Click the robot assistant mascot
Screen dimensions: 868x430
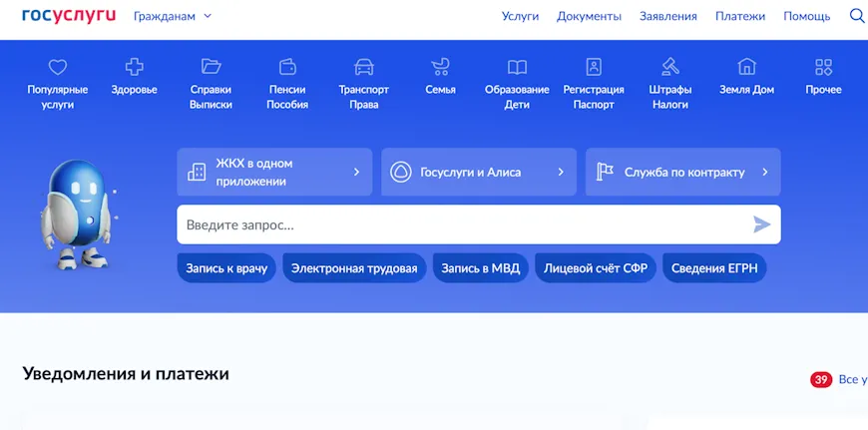click(x=77, y=215)
